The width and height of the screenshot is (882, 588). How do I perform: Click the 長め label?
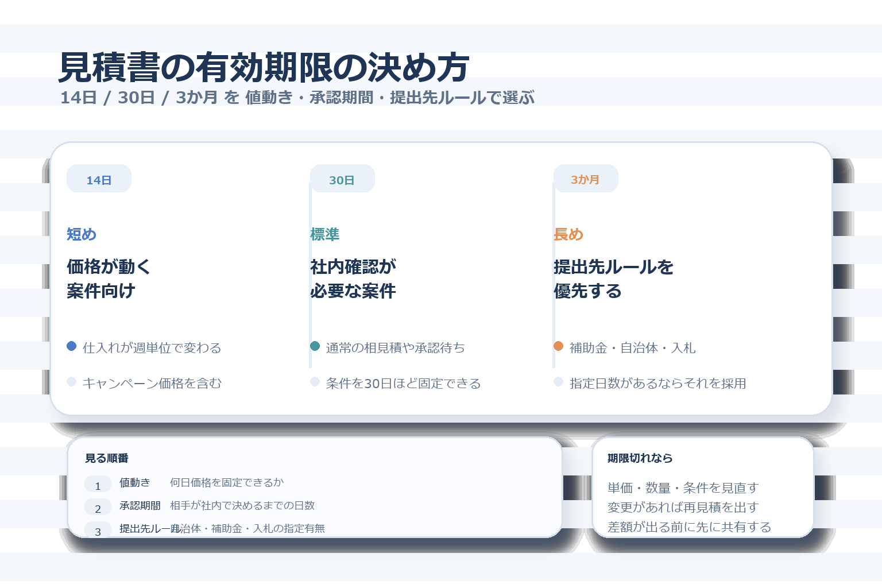568,234
